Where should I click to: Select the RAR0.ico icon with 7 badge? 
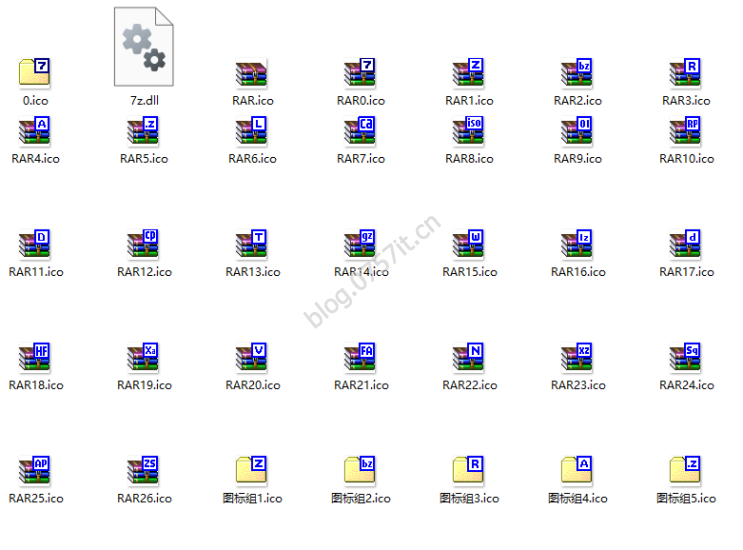click(360, 73)
